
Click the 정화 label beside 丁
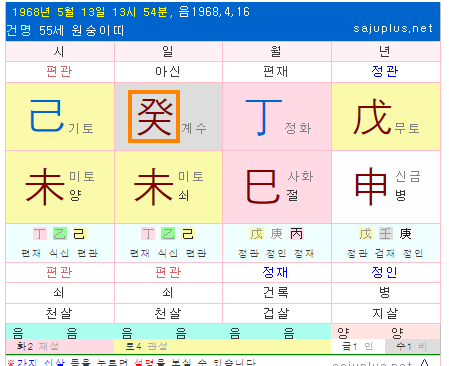click(x=298, y=128)
